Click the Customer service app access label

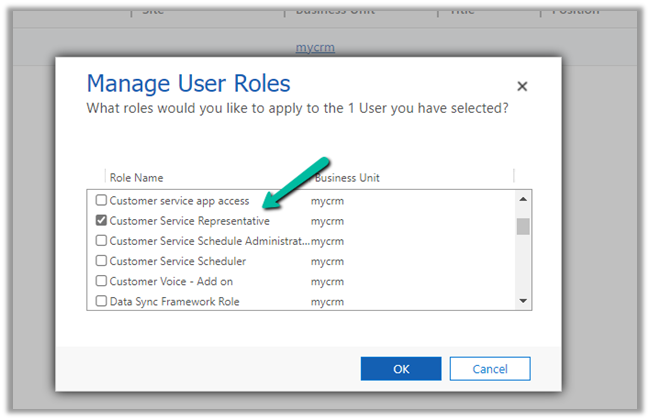tap(179, 201)
